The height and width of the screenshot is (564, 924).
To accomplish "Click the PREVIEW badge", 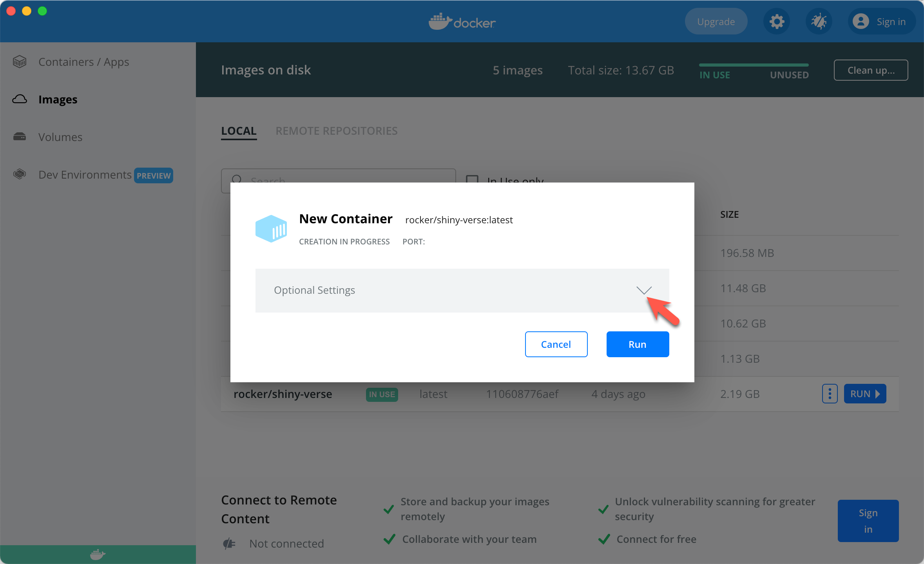I will [154, 175].
